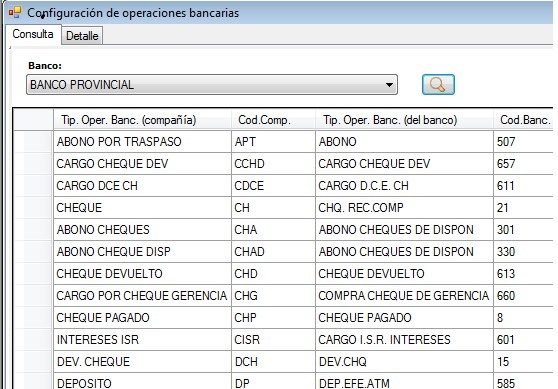Screen dimensions: 558x389
Task: Click bank code 330 cell
Action: [x=523, y=252]
